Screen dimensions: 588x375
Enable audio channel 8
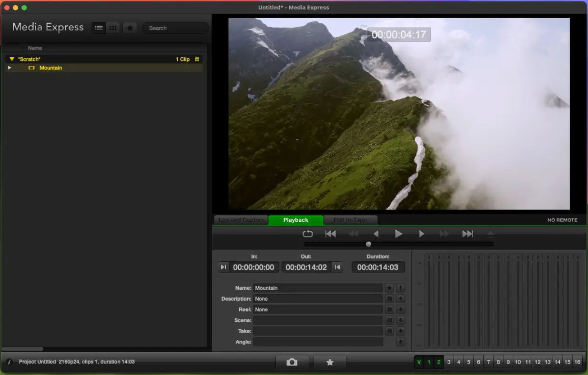coord(498,362)
